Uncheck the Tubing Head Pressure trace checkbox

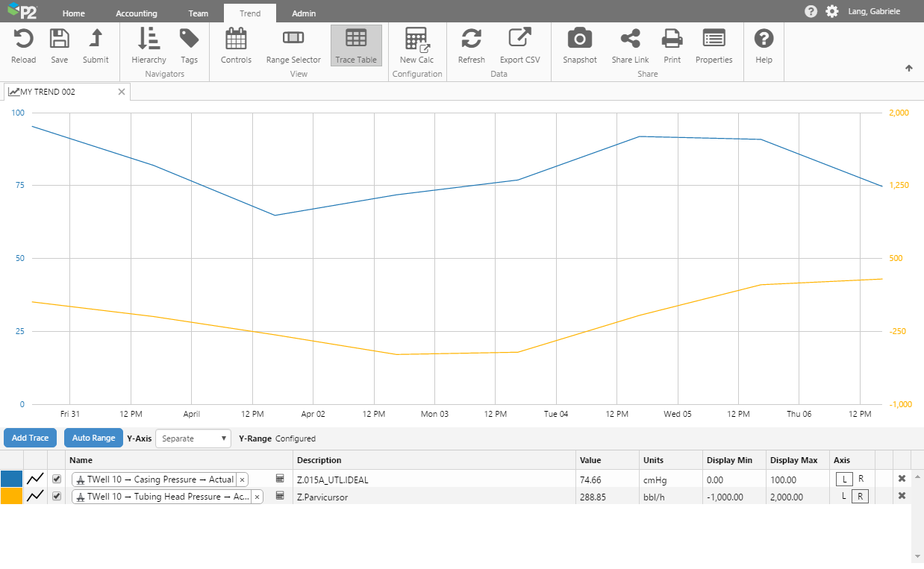tap(57, 496)
